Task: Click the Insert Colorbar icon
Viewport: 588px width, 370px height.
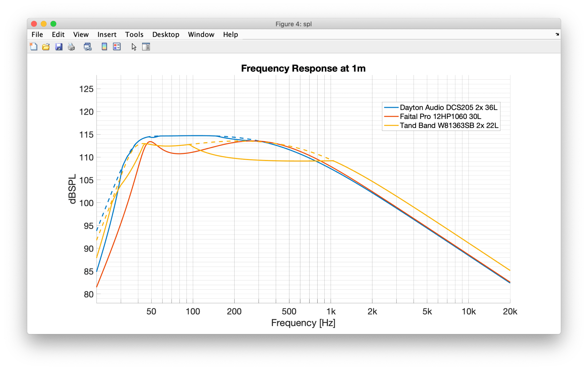Action: 104,47
